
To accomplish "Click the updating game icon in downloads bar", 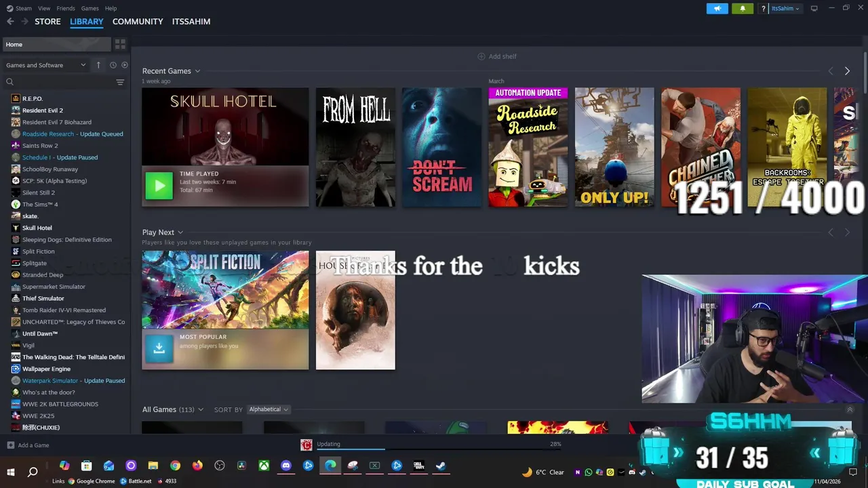I will 307,445.
